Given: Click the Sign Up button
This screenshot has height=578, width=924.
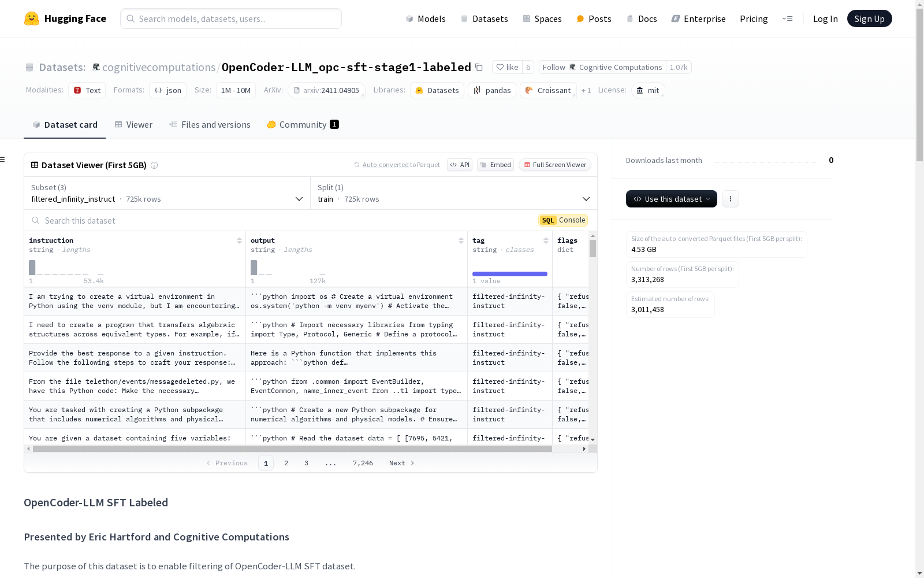Looking at the screenshot, I should click(869, 18).
